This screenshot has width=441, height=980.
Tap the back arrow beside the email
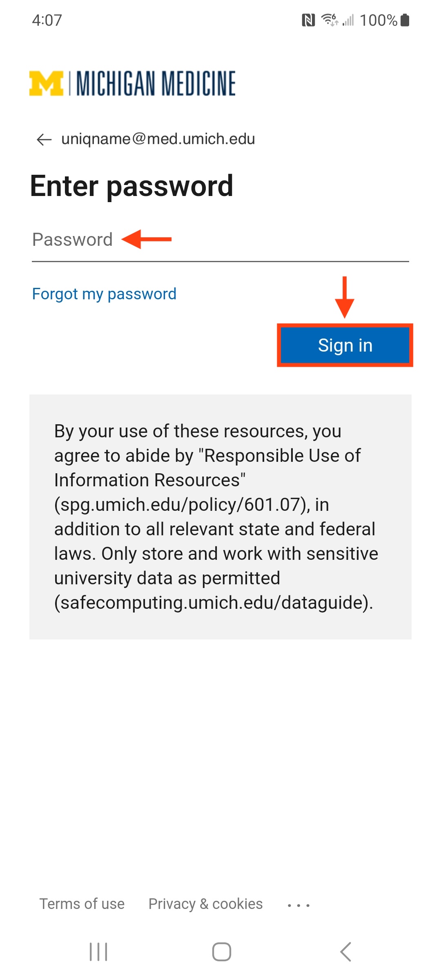(44, 140)
